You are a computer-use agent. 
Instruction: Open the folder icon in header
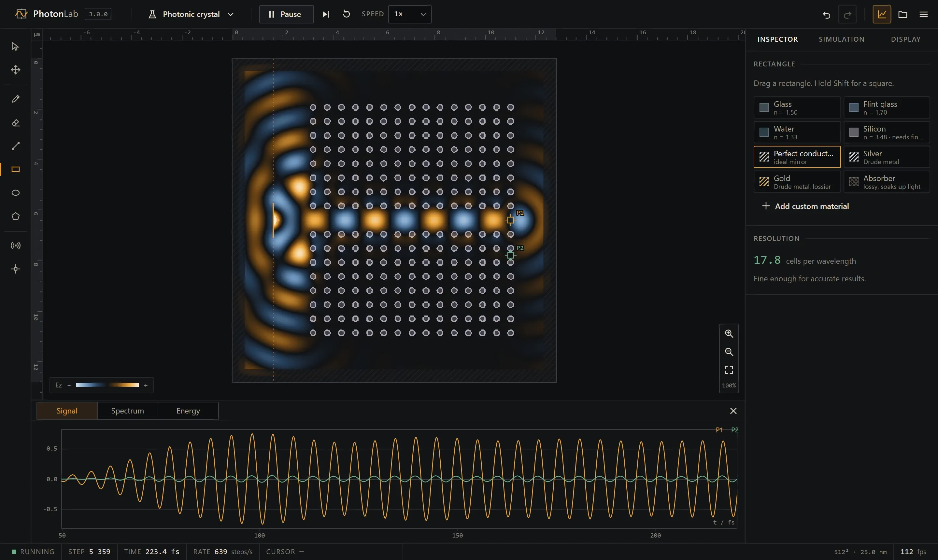point(902,14)
